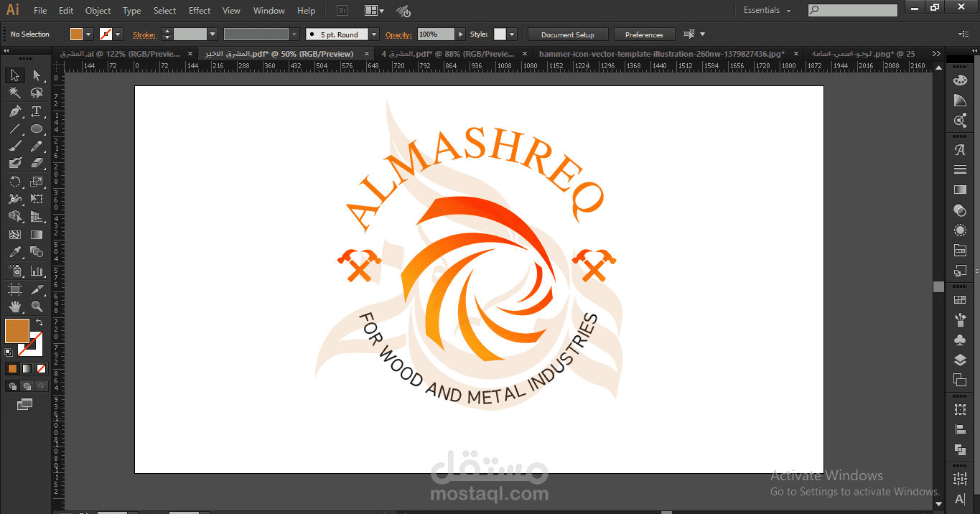Open Essentials workspace switcher
The image size is (980, 514).
point(767,11)
